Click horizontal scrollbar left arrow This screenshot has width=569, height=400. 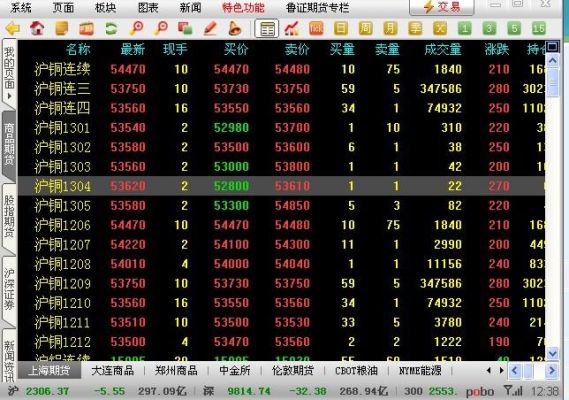pos(515,371)
